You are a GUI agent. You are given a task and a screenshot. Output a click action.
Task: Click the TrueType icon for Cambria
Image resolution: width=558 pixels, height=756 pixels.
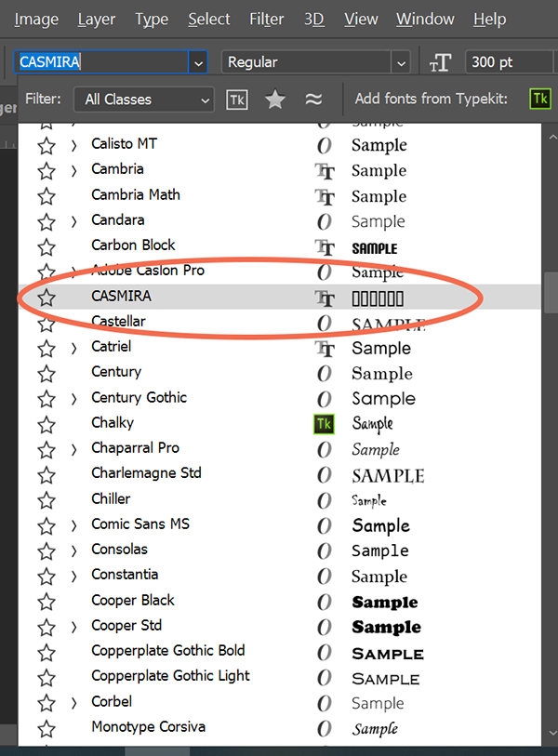(325, 171)
